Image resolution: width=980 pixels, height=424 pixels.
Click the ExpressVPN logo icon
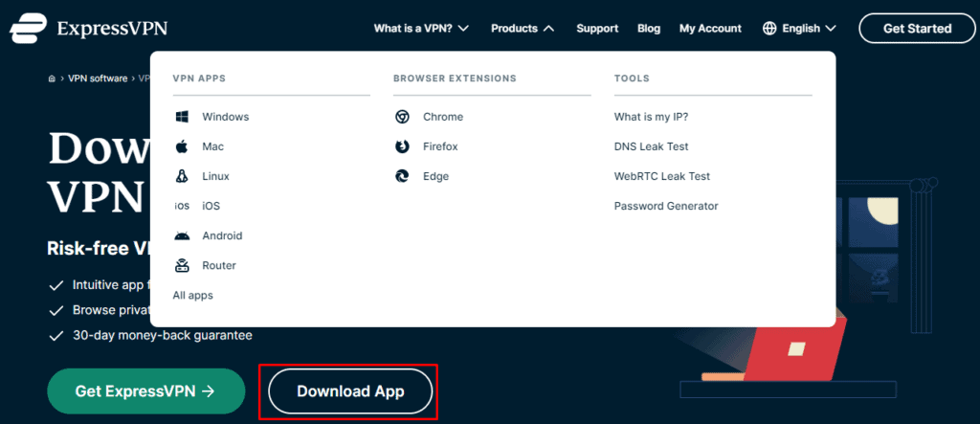point(28,29)
